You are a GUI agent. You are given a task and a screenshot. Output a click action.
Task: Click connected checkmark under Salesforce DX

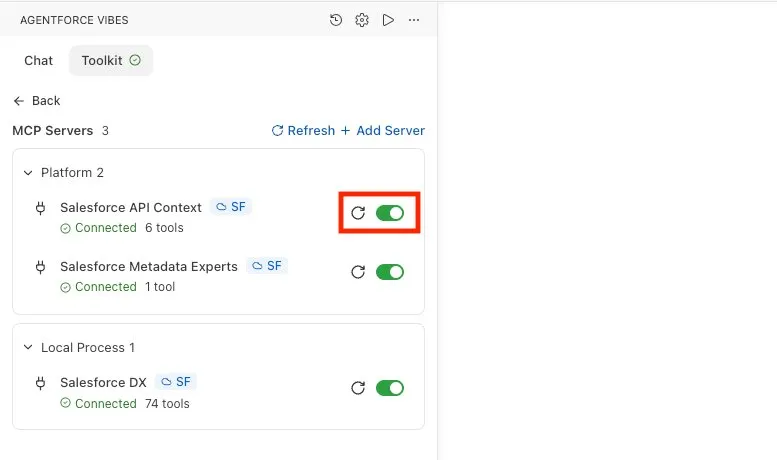[x=65, y=403]
